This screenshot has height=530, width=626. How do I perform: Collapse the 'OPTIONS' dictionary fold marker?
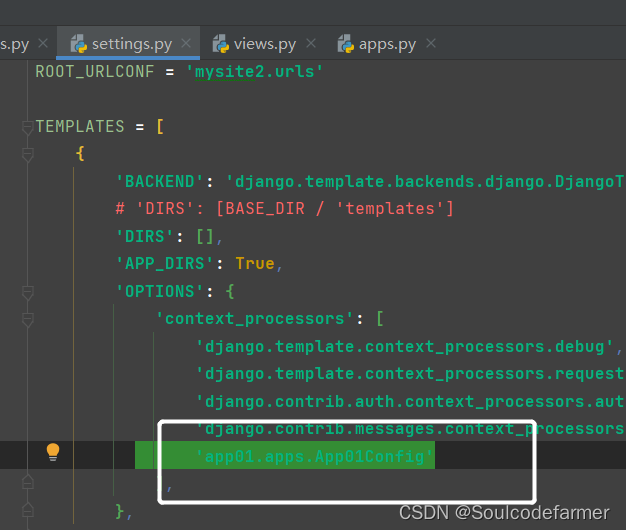pyautogui.click(x=27, y=293)
